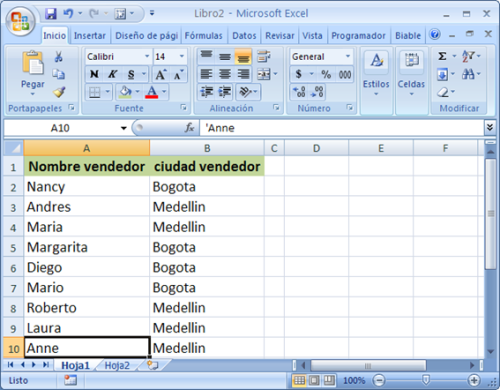Zoom out with the minus button
This screenshot has height=390, width=500.
[379, 380]
